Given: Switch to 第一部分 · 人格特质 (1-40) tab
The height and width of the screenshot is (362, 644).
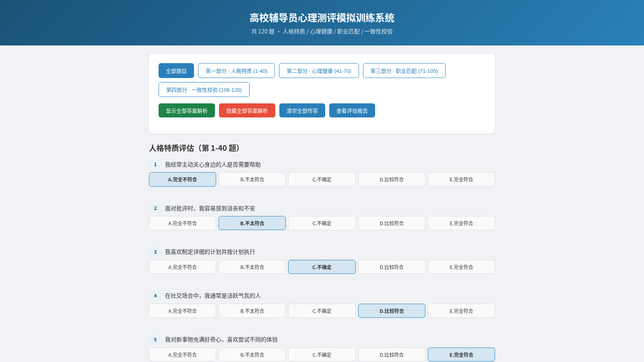Looking at the screenshot, I should (236, 71).
